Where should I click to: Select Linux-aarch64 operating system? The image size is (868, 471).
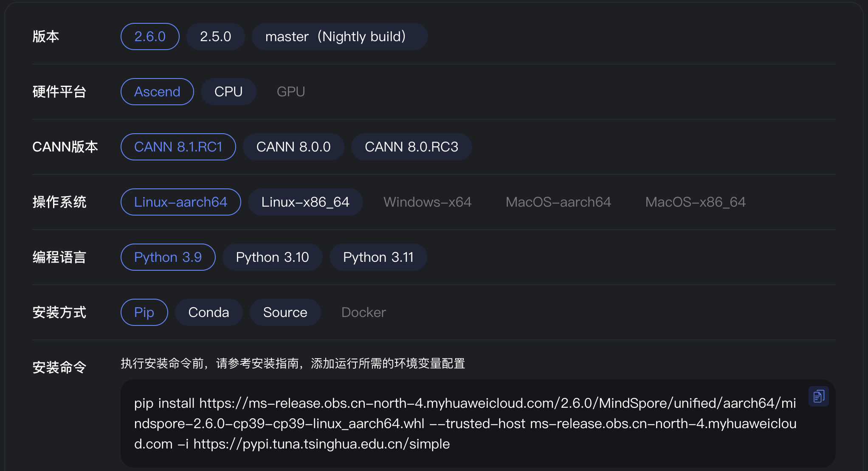(180, 202)
